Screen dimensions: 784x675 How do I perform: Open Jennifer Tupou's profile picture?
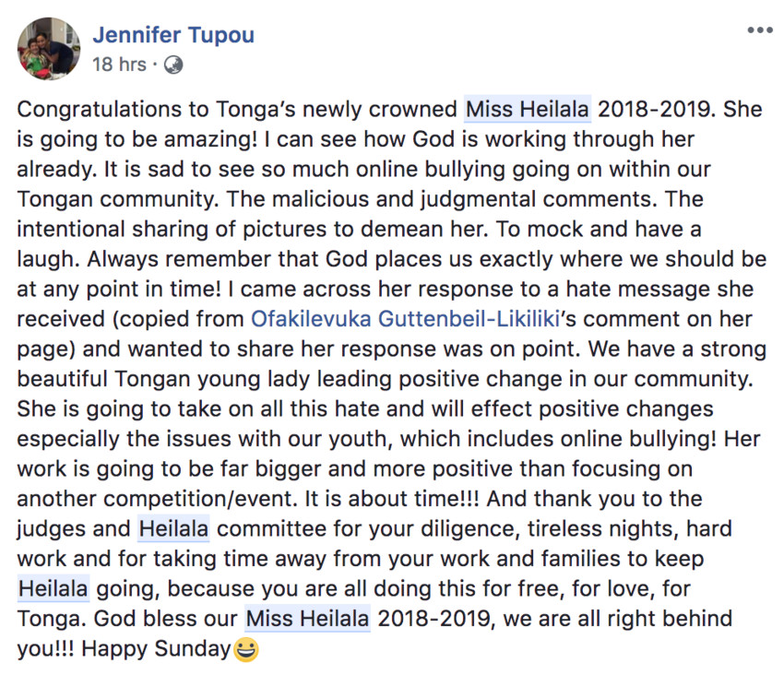click(x=49, y=49)
